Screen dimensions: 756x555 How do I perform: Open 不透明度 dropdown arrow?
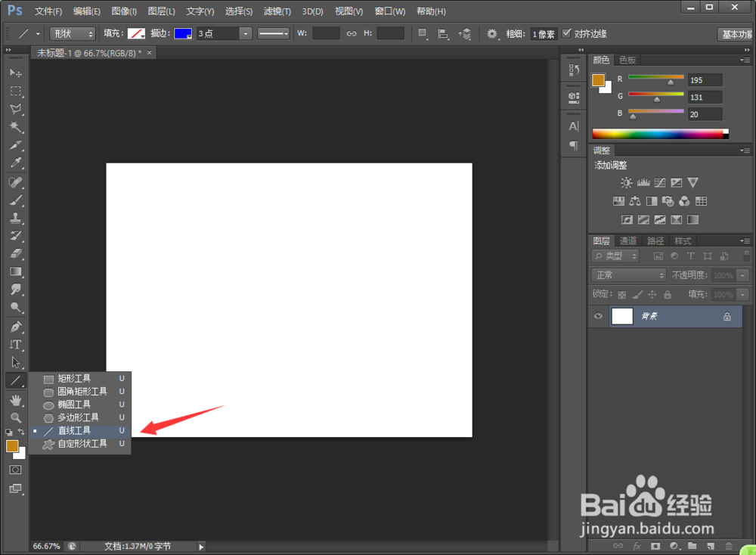(x=743, y=275)
